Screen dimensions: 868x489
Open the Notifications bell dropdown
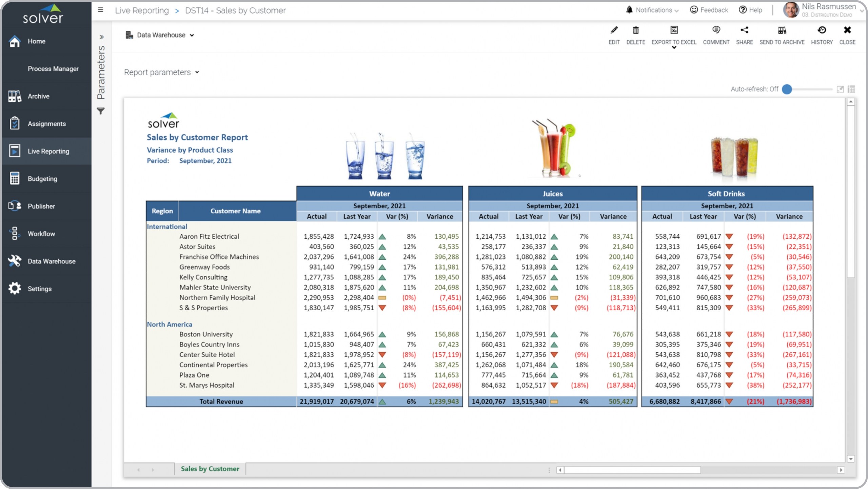pos(652,10)
